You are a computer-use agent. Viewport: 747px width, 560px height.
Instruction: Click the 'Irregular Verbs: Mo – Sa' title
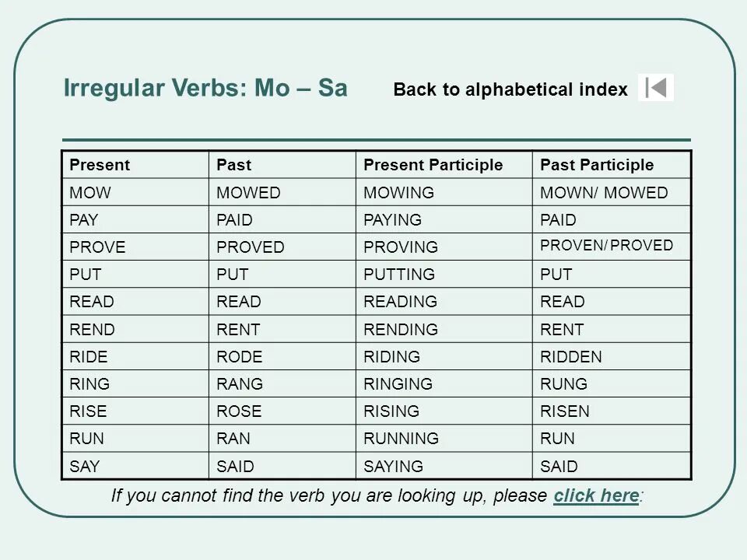(x=205, y=88)
